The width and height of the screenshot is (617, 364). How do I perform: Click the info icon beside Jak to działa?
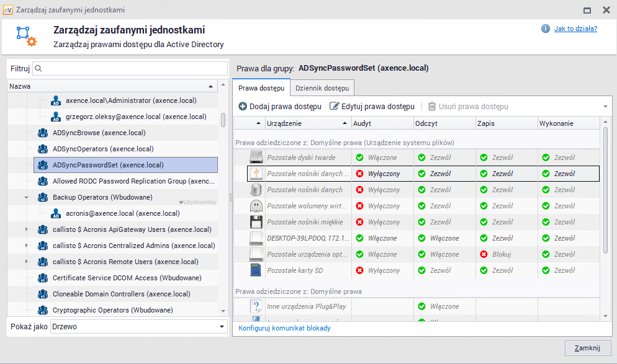coord(546,29)
